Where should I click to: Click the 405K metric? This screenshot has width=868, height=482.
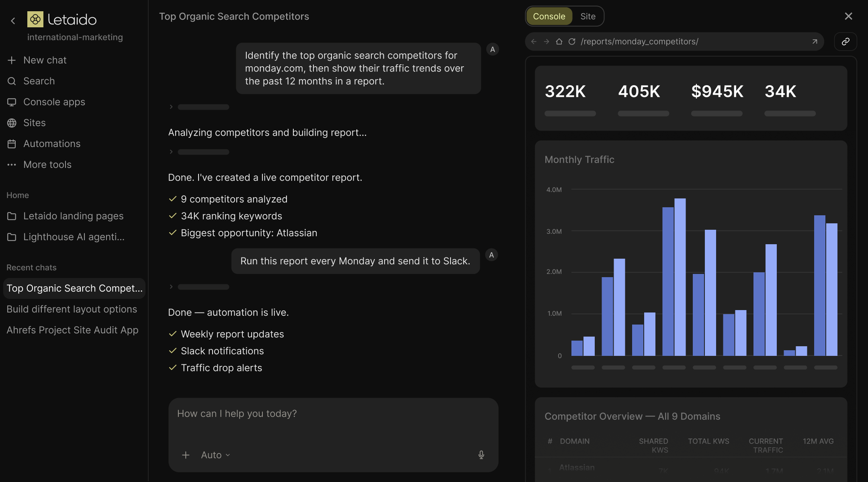click(x=639, y=91)
